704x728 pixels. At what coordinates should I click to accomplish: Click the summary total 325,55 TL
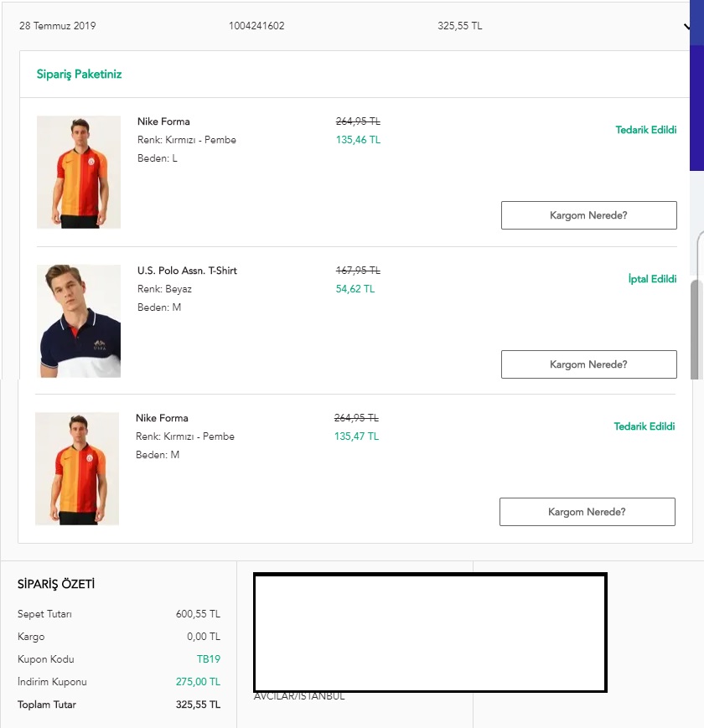(199, 705)
